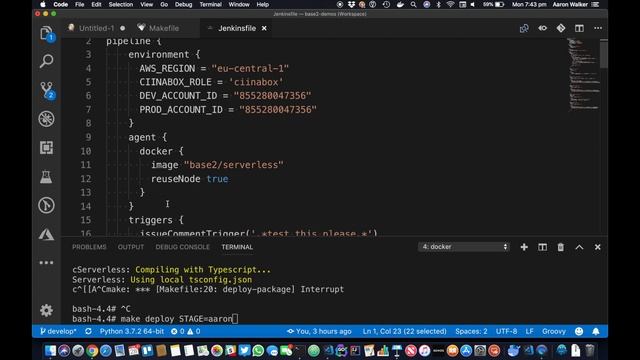
Task: Open the Debug menu
Action: 183,4
